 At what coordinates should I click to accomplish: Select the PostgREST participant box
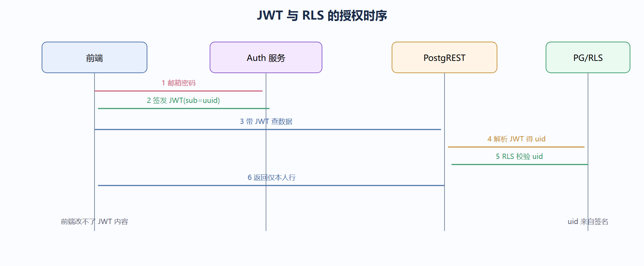click(x=444, y=57)
